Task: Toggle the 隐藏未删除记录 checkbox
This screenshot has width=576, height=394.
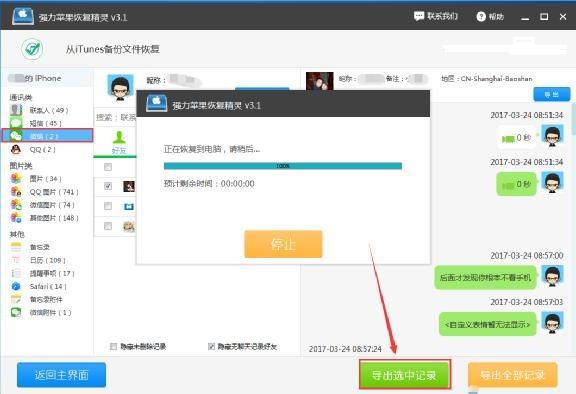Action: pos(114,346)
